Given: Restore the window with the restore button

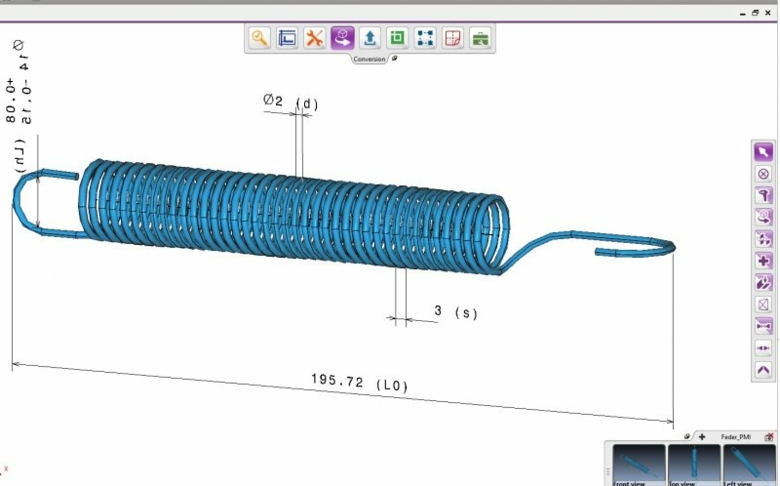Looking at the screenshot, I should tap(755, 13).
